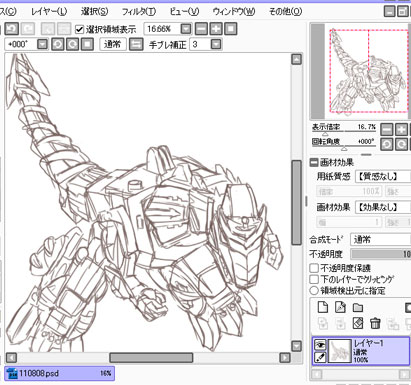Image resolution: width=411 pixels, height=385 pixels.
Task: Navigator rotate counterclockwise button
Action: (x=387, y=144)
